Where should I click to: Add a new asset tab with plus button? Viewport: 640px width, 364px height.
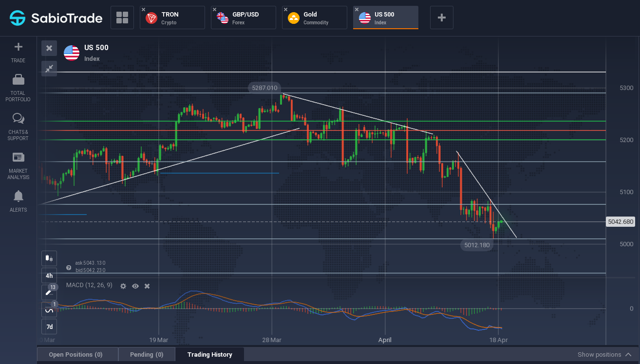[442, 18]
